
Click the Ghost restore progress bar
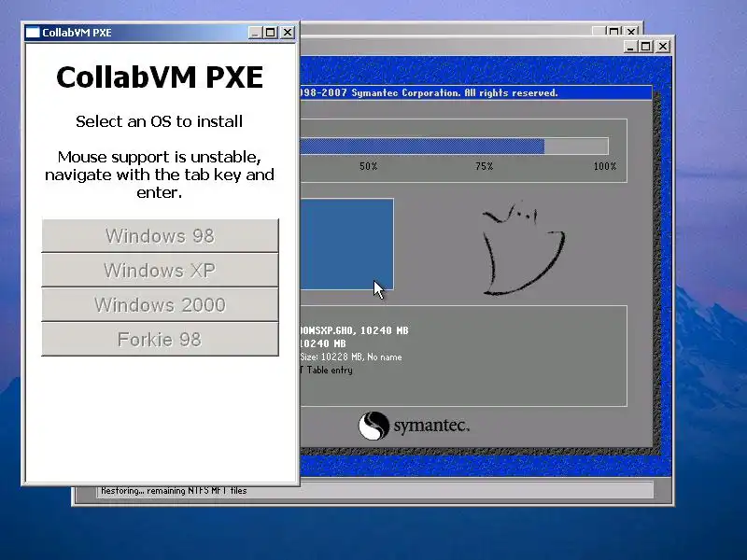[x=454, y=147]
